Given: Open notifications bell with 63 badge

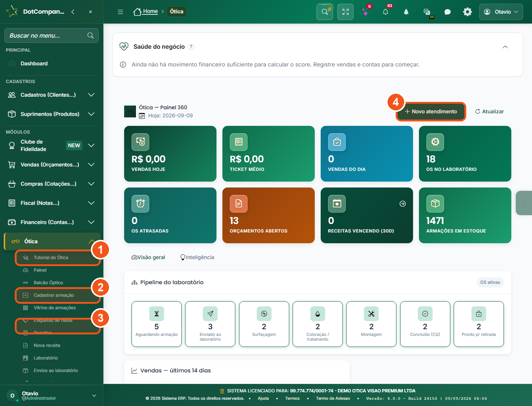Looking at the screenshot, I should point(385,12).
